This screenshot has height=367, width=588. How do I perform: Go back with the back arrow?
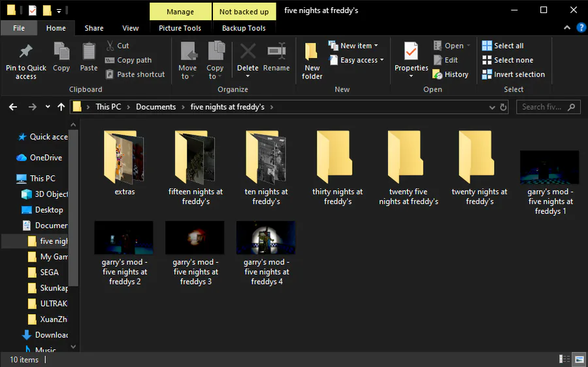13,107
